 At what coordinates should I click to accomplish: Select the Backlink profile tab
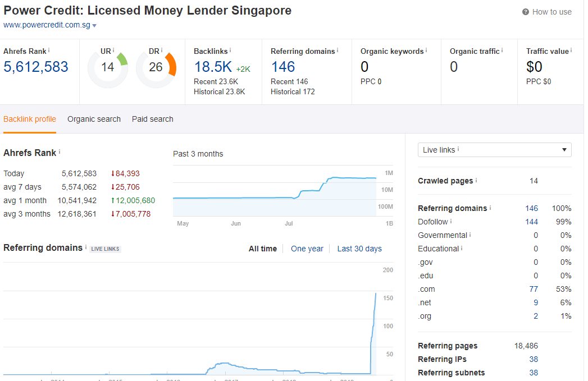point(30,119)
